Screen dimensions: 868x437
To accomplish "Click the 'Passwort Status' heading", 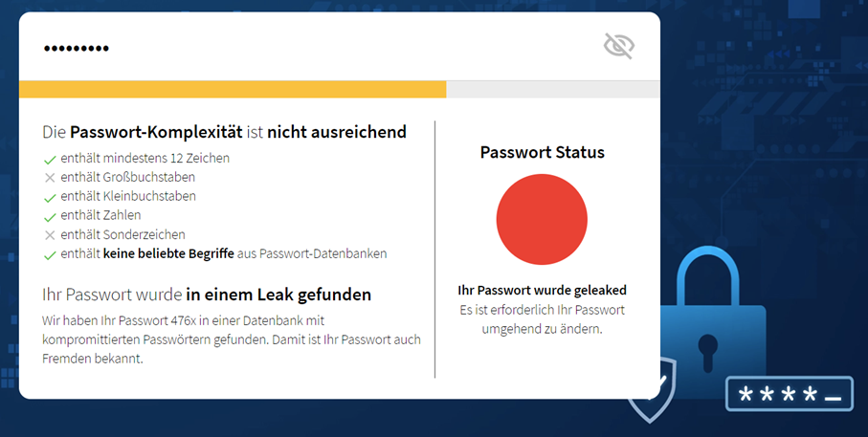I will [542, 152].
